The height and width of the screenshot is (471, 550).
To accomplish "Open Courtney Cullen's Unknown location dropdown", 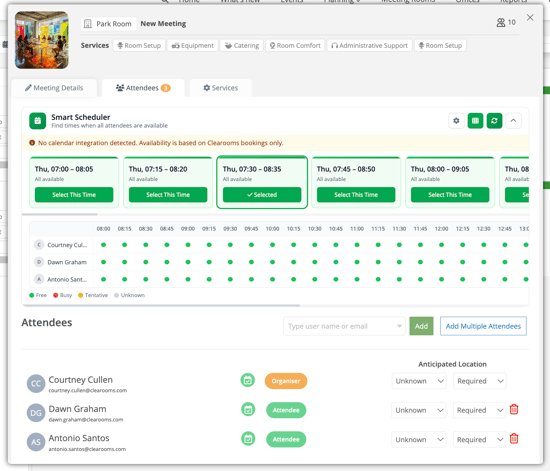I will (x=419, y=381).
